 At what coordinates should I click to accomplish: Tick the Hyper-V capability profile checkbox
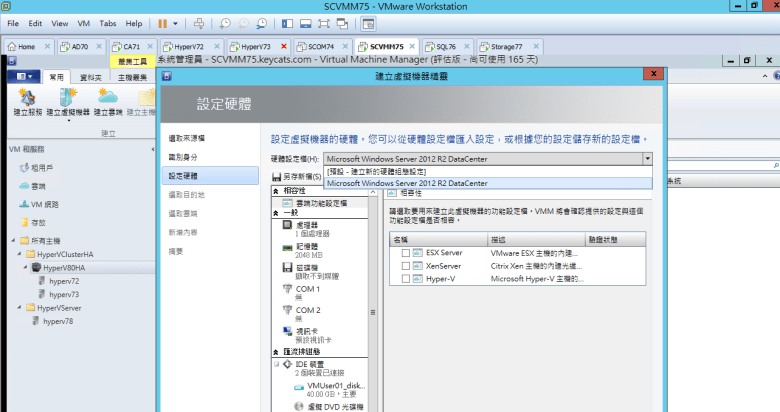[x=405, y=278]
